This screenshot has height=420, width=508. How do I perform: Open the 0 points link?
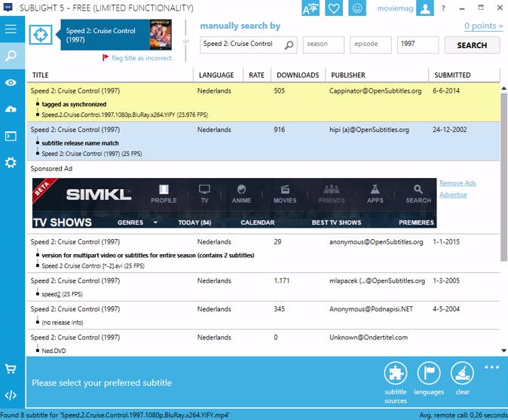[483, 26]
